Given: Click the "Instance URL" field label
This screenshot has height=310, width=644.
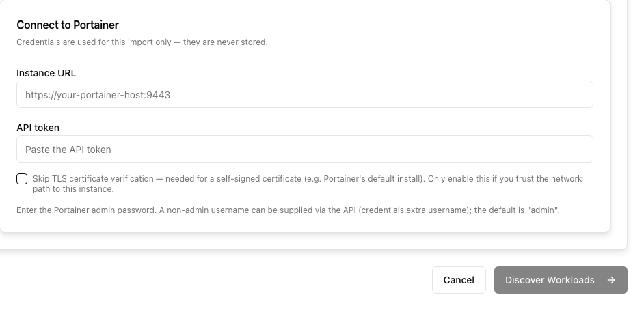Looking at the screenshot, I should coord(46,73).
